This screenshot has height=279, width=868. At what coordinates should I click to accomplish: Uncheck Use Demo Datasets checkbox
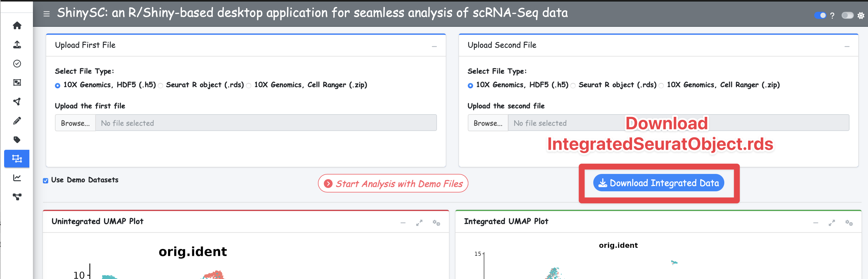click(x=46, y=180)
